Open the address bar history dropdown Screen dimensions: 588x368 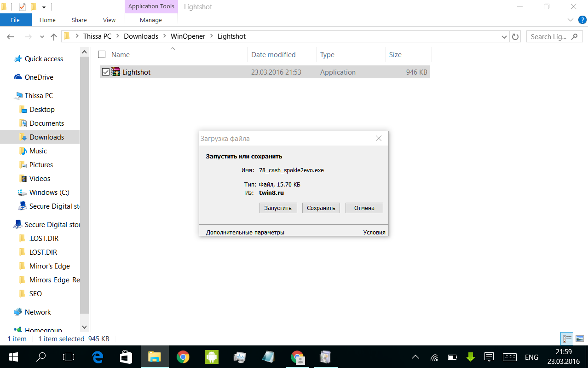point(505,36)
